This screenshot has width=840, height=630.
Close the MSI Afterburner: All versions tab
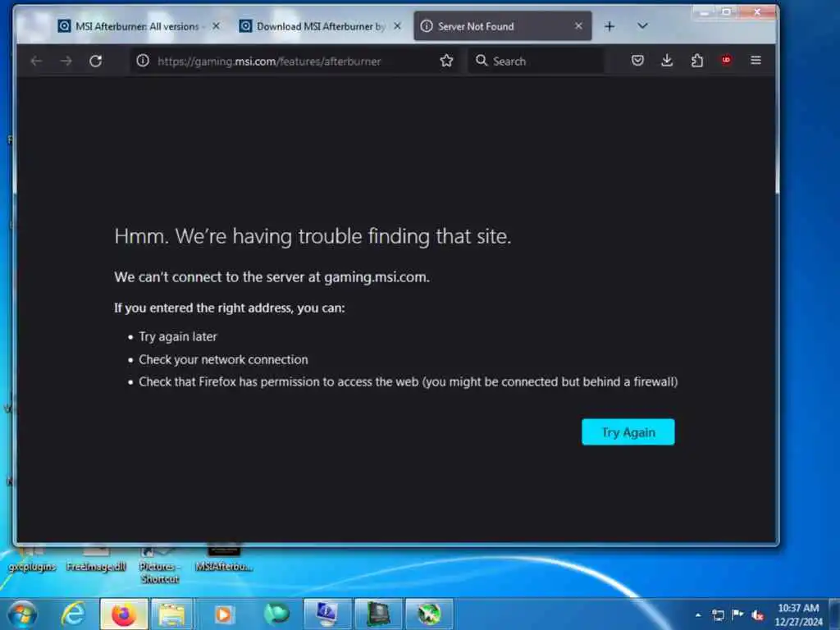pyautogui.click(x=216, y=25)
